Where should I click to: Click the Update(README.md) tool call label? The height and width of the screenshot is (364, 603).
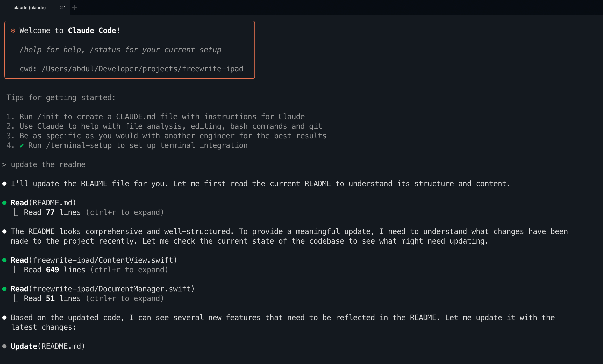[47, 346]
